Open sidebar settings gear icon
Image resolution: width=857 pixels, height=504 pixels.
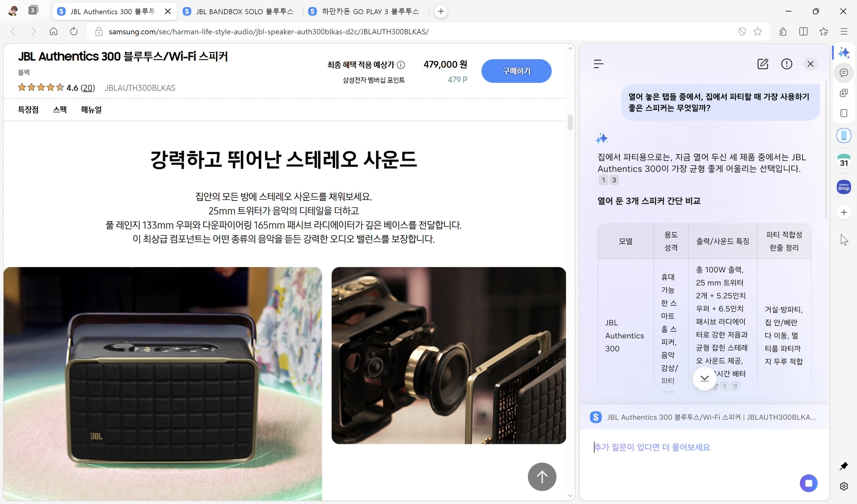[x=844, y=486]
